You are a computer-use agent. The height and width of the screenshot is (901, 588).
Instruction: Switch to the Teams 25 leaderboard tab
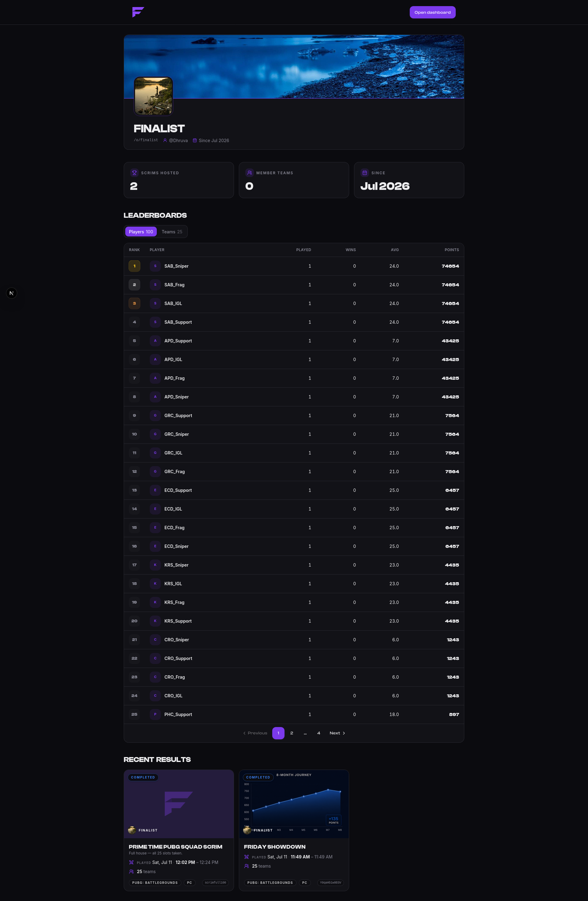pos(172,232)
